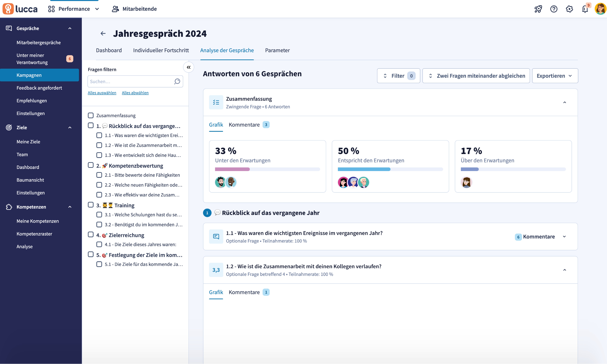Open the help question mark icon
This screenshot has height=364, width=607.
tap(554, 9)
